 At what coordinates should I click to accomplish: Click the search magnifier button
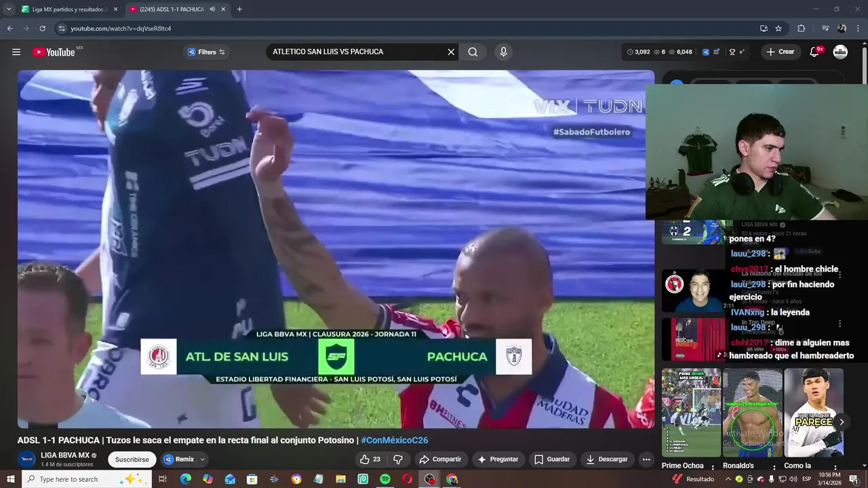coord(473,52)
